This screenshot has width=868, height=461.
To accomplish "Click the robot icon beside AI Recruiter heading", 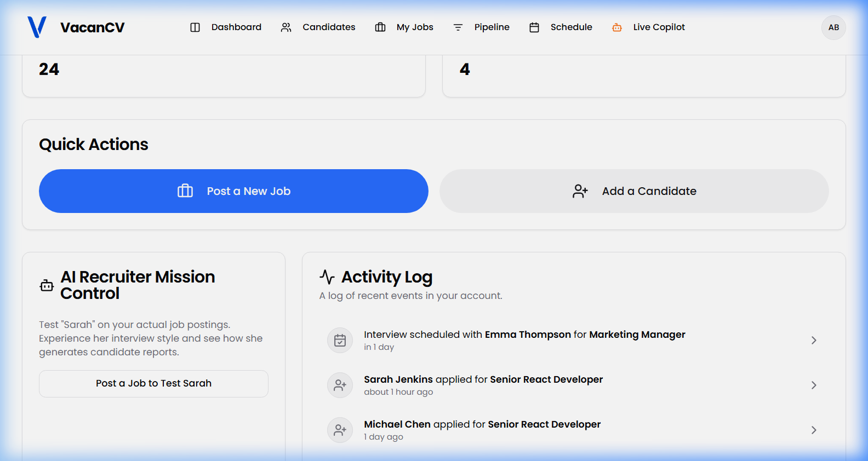I will (47, 285).
